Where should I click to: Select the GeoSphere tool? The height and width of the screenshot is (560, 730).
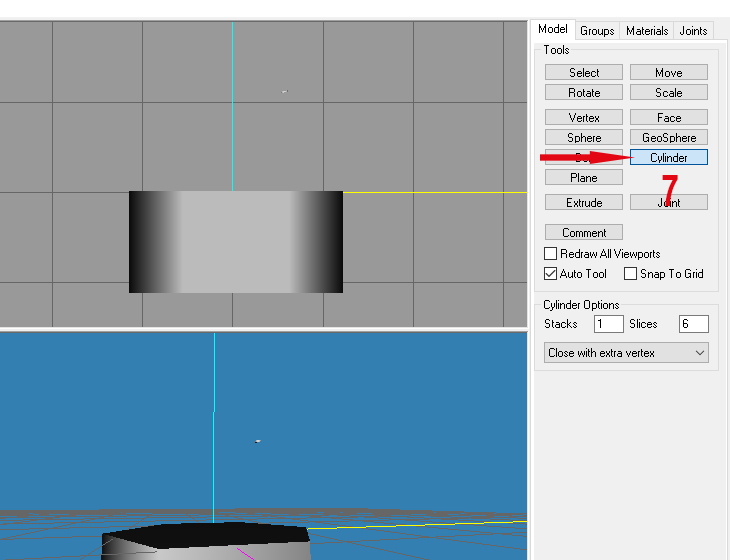point(668,137)
